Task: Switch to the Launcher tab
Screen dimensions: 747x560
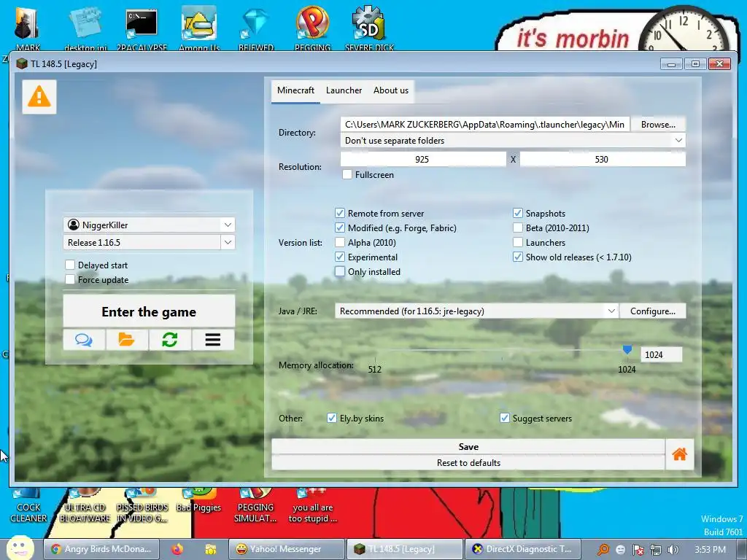Action: pos(344,90)
